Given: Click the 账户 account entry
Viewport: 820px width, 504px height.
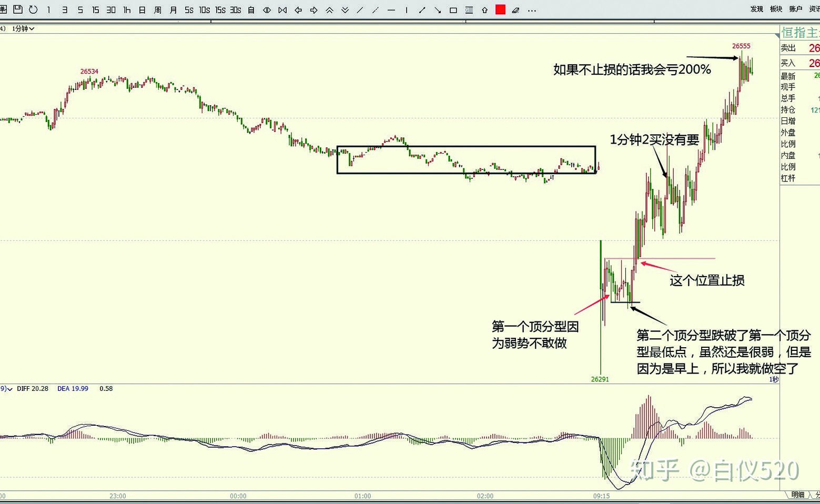Looking at the screenshot, I should point(796,9).
